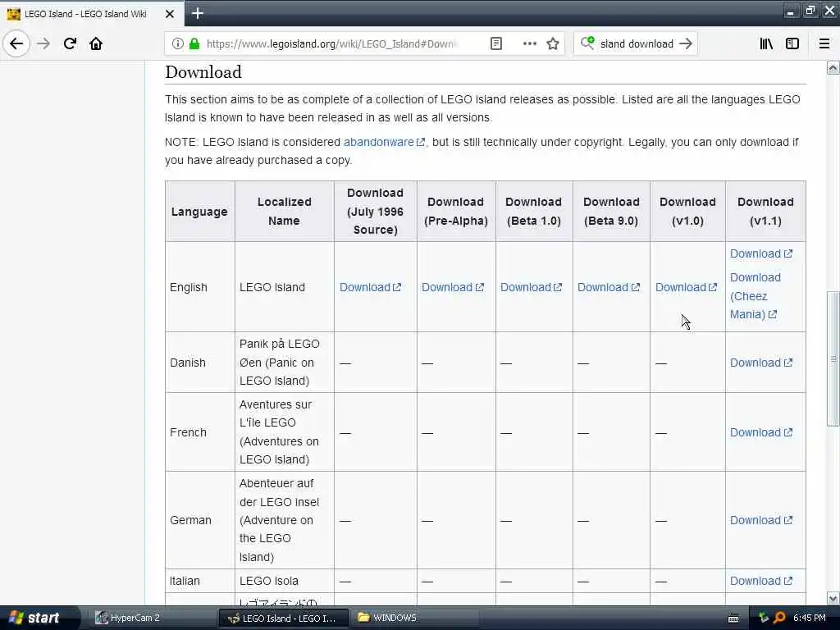
Task: Restore down the browser window
Action: 810,10
